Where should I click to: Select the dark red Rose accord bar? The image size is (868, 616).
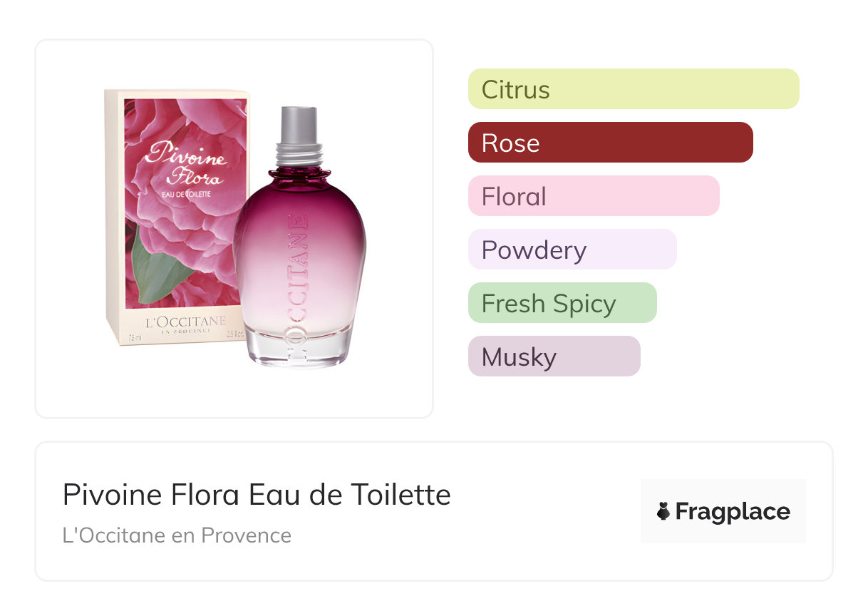pyautogui.click(x=610, y=143)
